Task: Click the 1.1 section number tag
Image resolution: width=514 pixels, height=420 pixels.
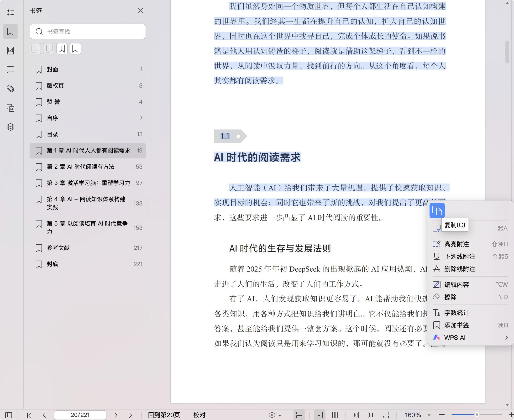Action: coord(230,136)
